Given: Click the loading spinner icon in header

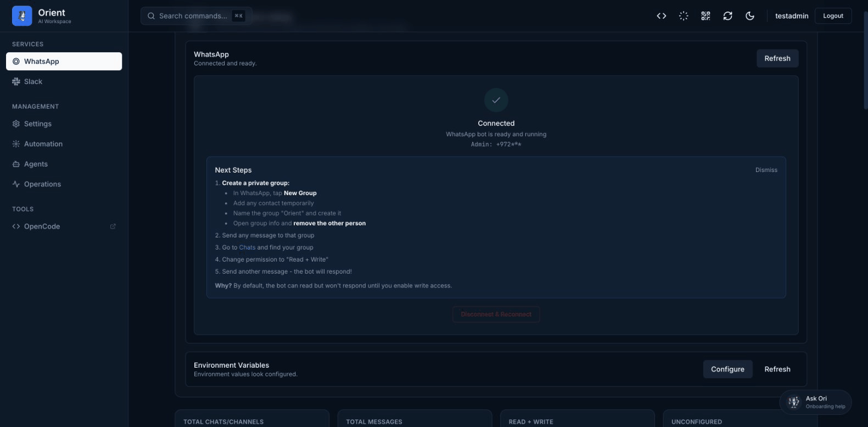Looking at the screenshot, I should (x=684, y=16).
